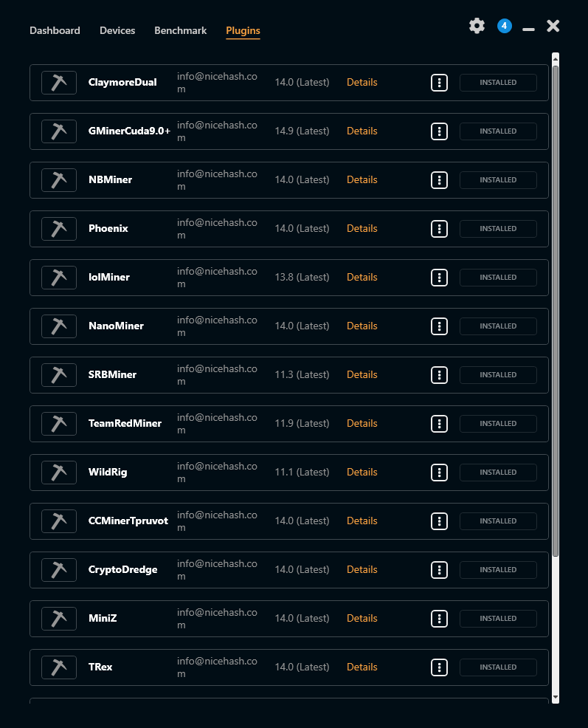The width and height of the screenshot is (588, 728).
Task: Click the INSTALLED button for CCMinerTpruvot
Action: pos(498,521)
